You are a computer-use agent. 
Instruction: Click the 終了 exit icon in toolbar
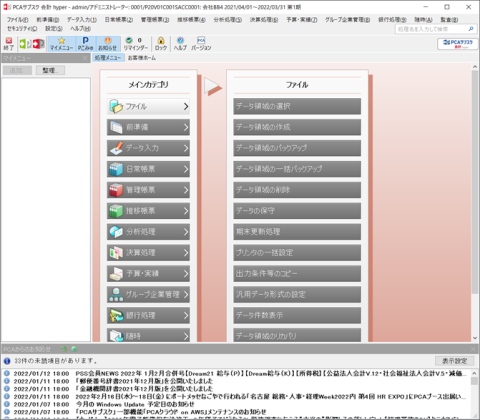coord(9,43)
